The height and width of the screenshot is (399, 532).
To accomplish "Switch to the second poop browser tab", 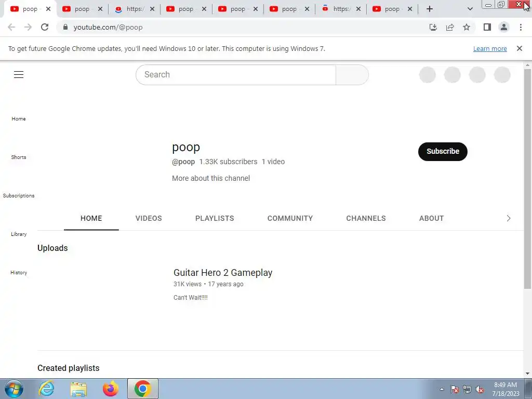I will pos(82,9).
